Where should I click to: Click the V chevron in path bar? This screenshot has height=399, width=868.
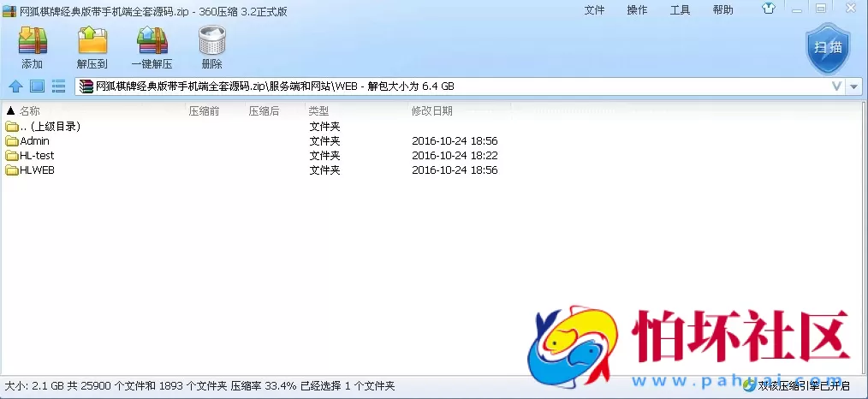pos(837,86)
